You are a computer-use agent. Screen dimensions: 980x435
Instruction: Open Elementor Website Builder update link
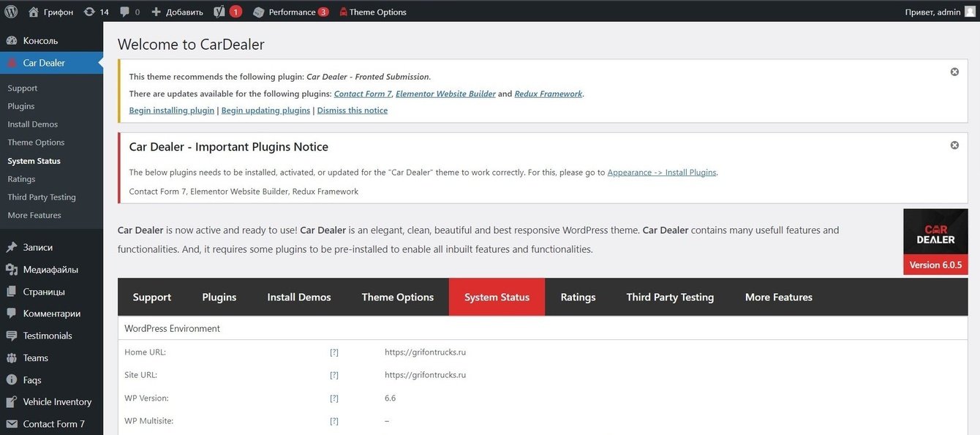tap(445, 94)
